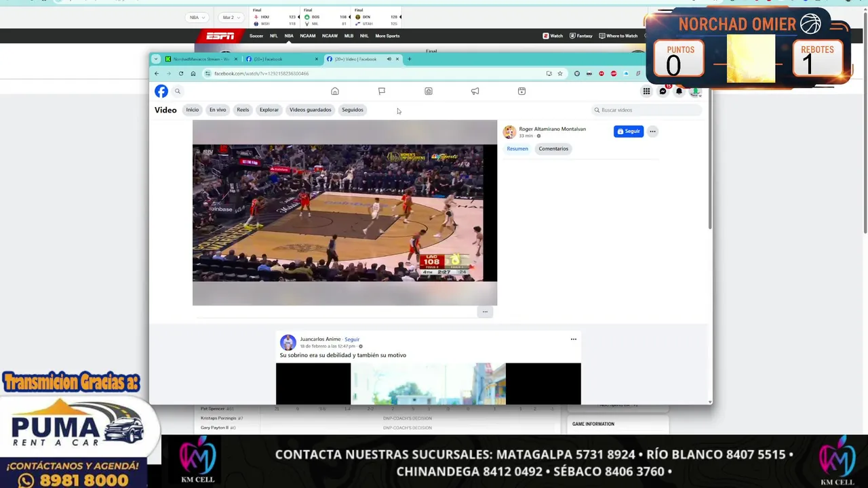Click the Facebook logo icon
The height and width of the screenshot is (488, 868).
coord(161,91)
